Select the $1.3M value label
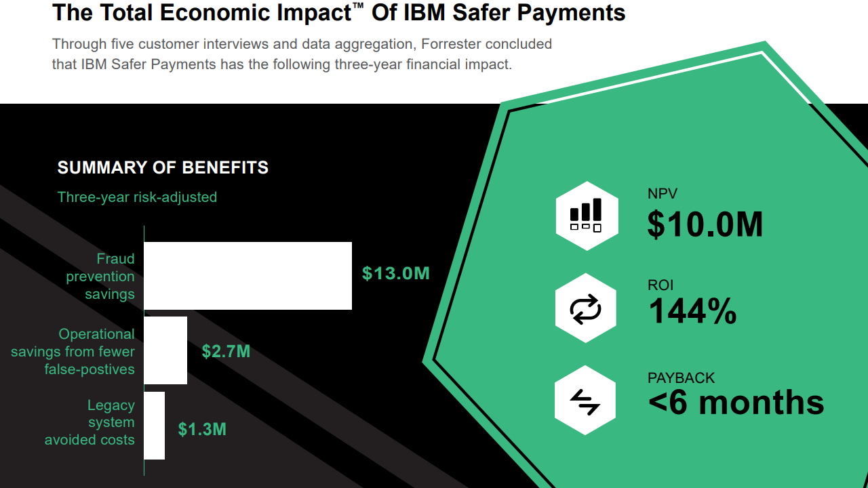This screenshot has width=868, height=488. click(x=202, y=429)
